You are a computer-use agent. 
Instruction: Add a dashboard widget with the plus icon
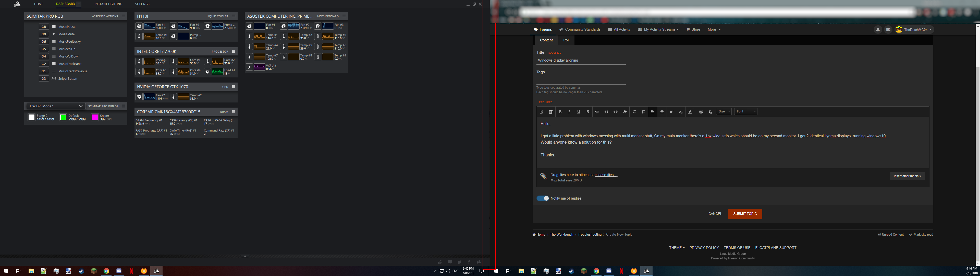click(x=79, y=4)
